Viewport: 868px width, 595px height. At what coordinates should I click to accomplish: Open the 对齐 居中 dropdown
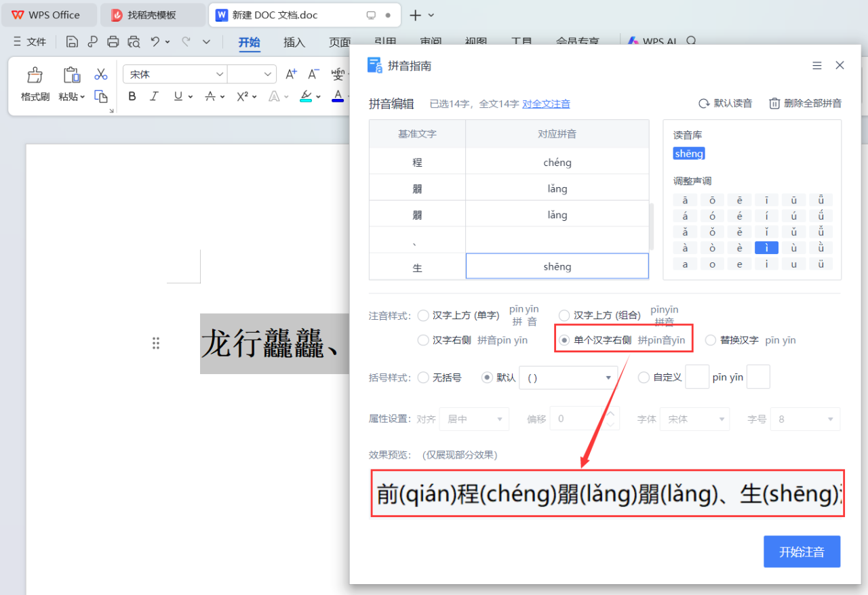coord(474,419)
